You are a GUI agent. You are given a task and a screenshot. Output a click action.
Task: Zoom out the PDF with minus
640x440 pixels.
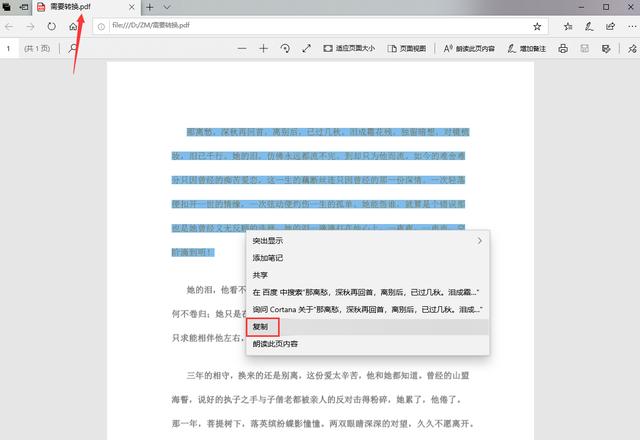(x=242, y=49)
